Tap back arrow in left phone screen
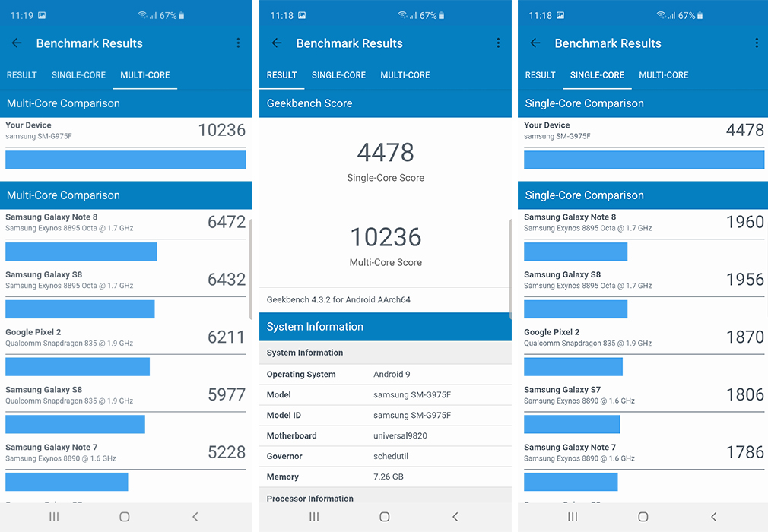768x532 pixels. pos(17,43)
